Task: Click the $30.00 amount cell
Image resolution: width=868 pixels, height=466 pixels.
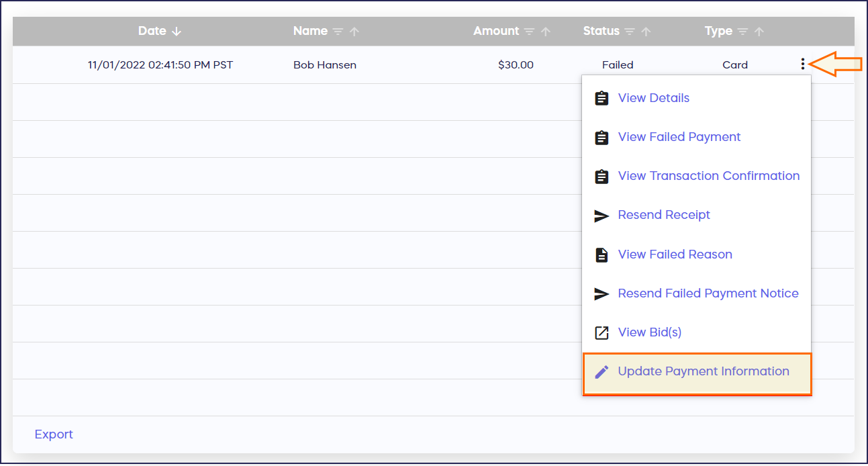Action: (x=516, y=65)
